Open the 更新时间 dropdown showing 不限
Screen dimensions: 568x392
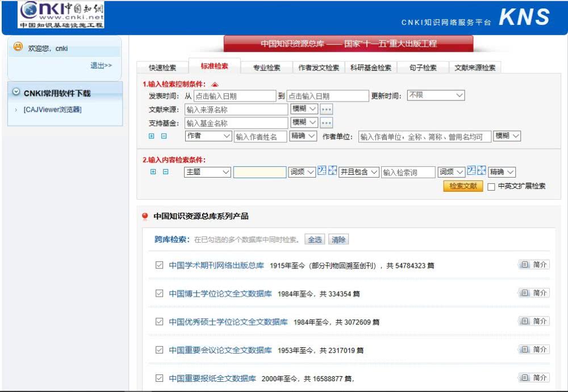pos(436,95)
